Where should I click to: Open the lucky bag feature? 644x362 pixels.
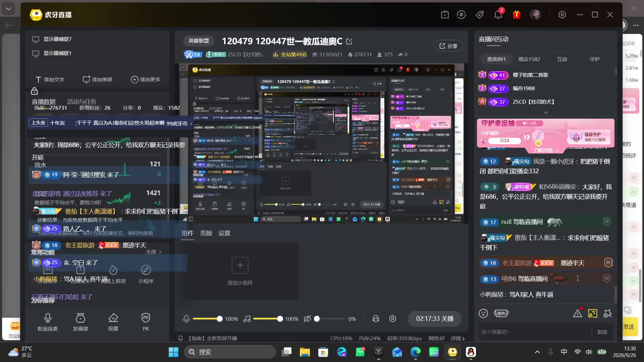[x=80, y=322]
